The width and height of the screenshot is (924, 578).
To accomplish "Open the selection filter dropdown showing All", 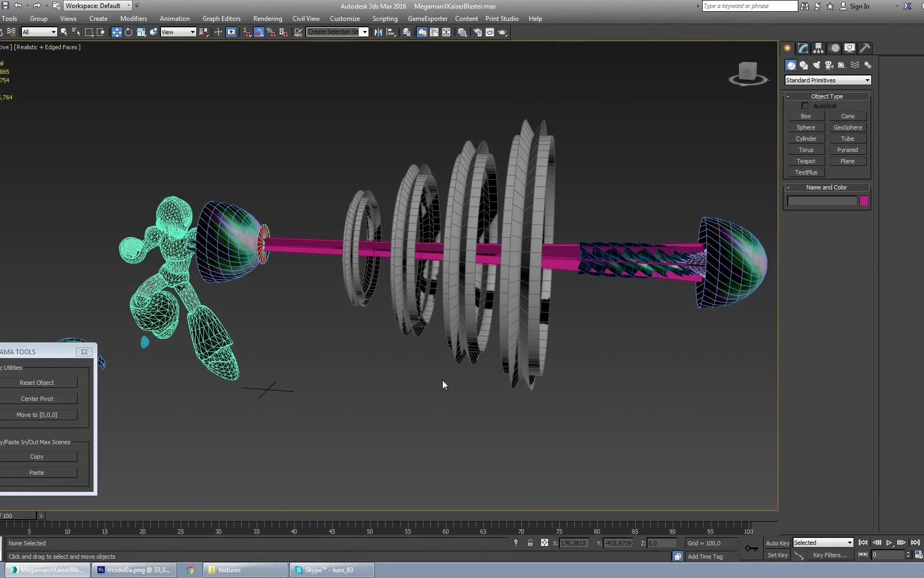I will click(x=38, y=32).
